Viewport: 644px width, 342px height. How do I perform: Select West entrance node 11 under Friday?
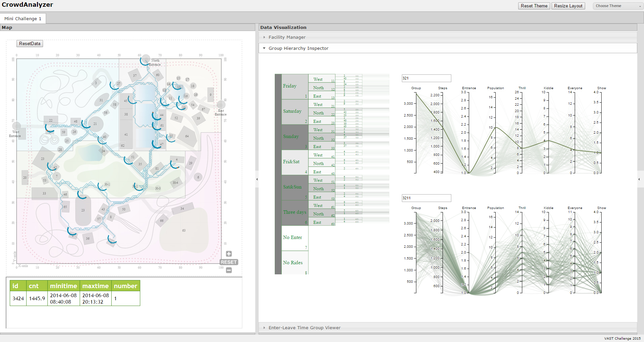tap(322, 78)
